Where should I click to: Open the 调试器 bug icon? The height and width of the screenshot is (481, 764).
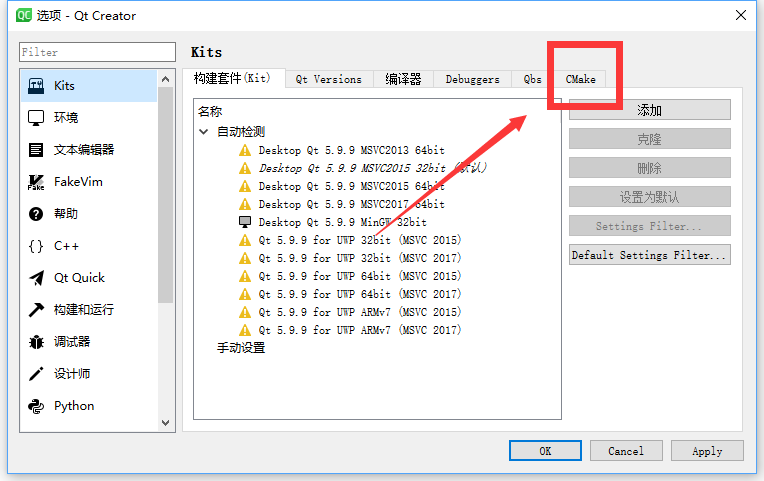(36, 342)
